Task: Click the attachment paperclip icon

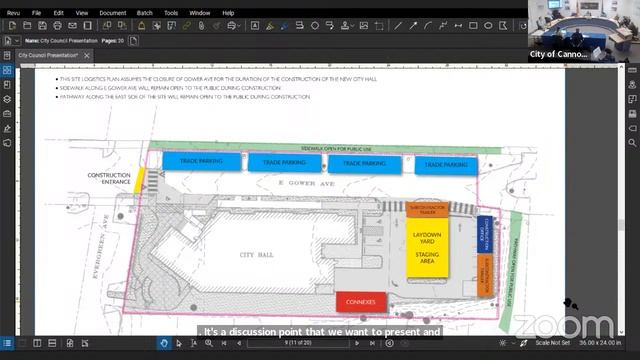Action: (x=202, y=26)
